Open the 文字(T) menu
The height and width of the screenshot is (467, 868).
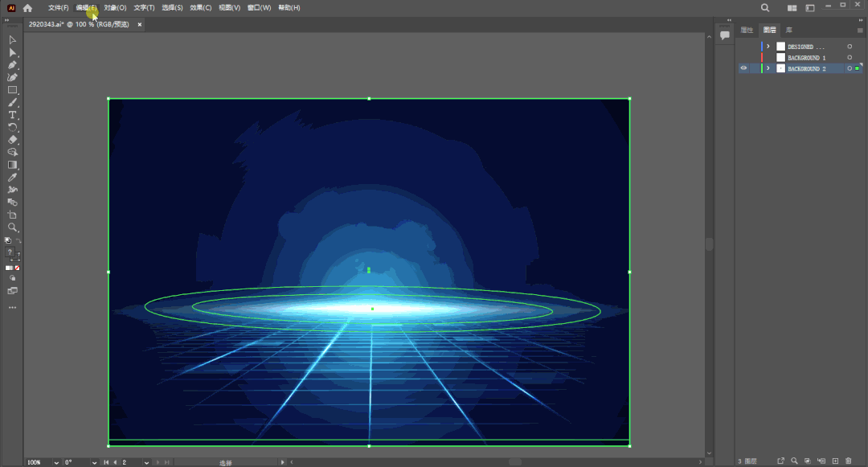tap(144, 8)
